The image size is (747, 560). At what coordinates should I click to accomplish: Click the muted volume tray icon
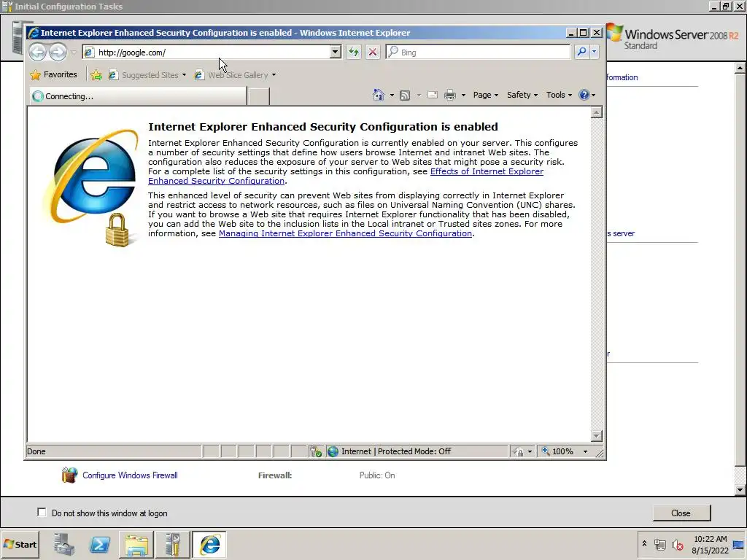pos(677,544)
